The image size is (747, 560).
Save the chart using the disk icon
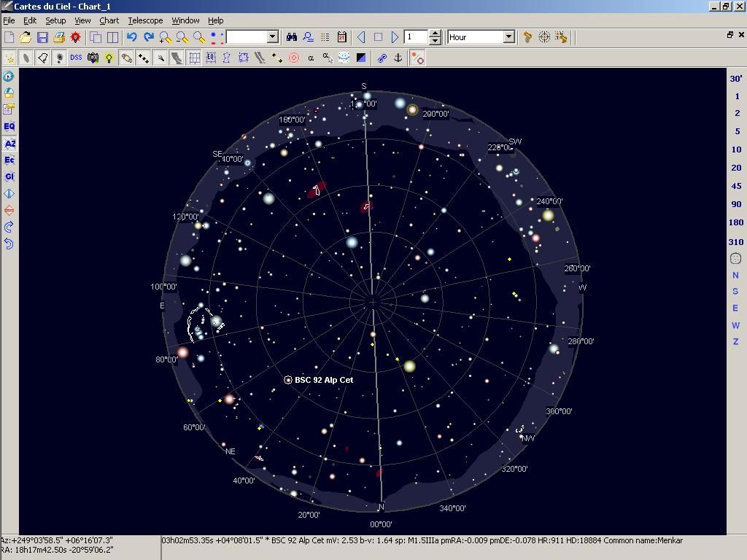coord(42,36)
